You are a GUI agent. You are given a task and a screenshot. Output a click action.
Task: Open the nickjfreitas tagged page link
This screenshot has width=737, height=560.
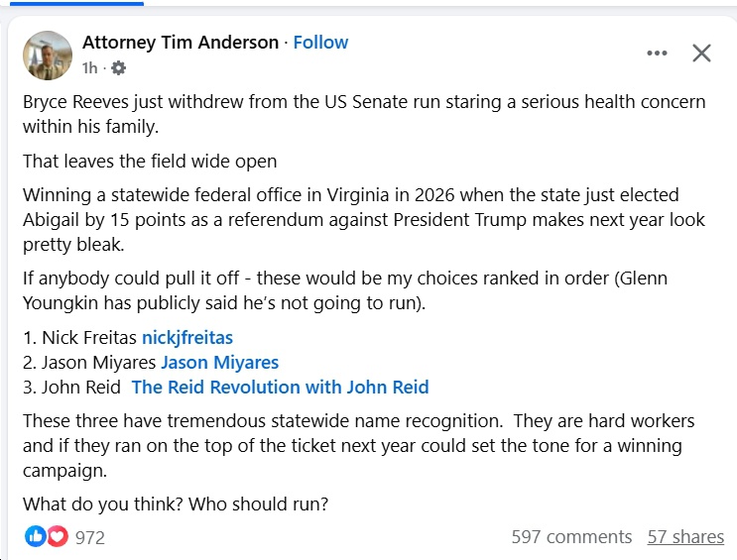point(187,338)
